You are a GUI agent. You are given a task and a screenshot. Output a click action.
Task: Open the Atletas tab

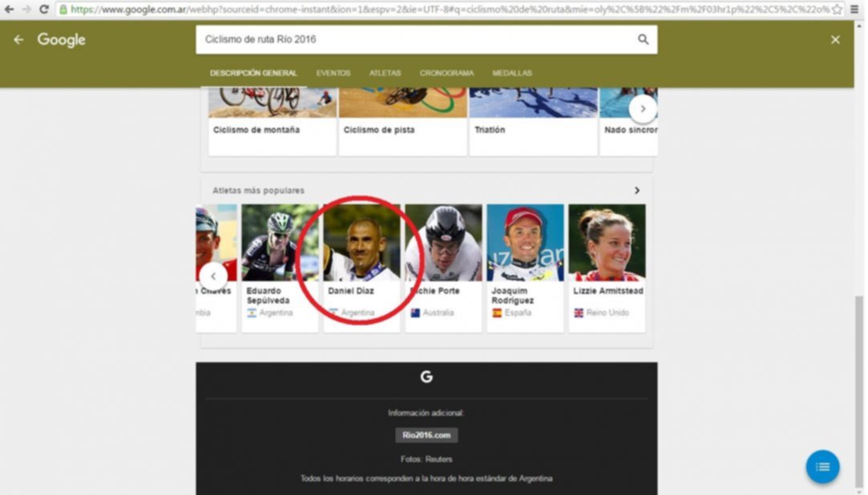(385, 73)
